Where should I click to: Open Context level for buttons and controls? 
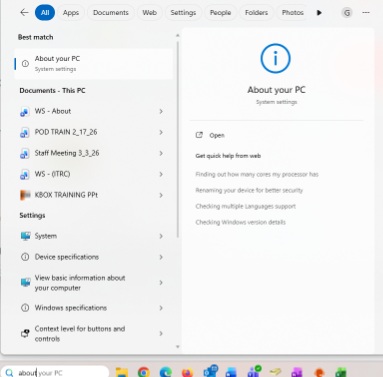point(80,334)
